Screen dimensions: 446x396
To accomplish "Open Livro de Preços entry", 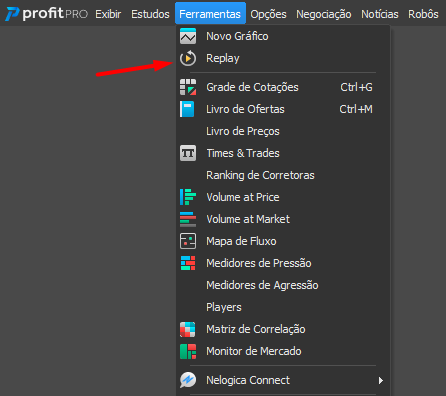I will pyautogui.click(x=283, y=131).
